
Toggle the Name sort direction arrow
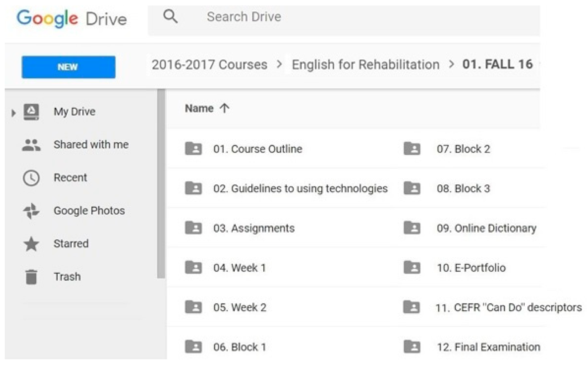coord(224,108)
